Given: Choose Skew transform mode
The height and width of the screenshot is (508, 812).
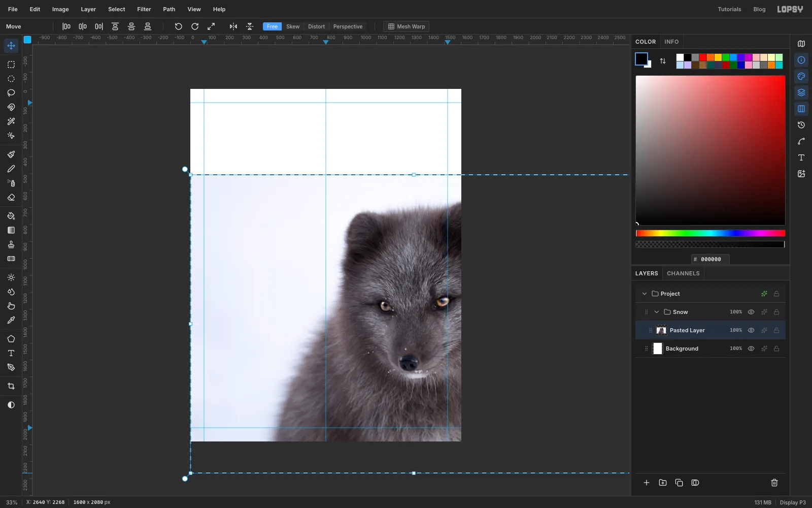Looking at the screenshot, I should [x=293, y=26].
